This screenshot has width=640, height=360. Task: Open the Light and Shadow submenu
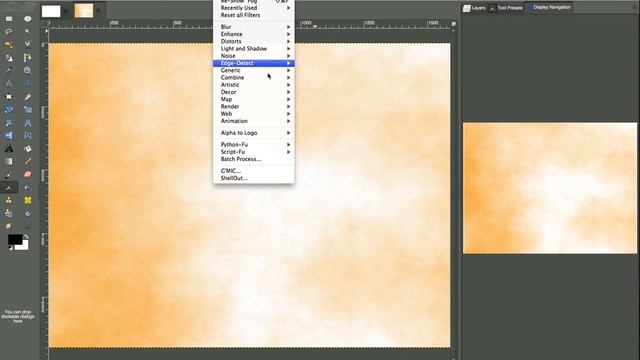coord(253,49)
